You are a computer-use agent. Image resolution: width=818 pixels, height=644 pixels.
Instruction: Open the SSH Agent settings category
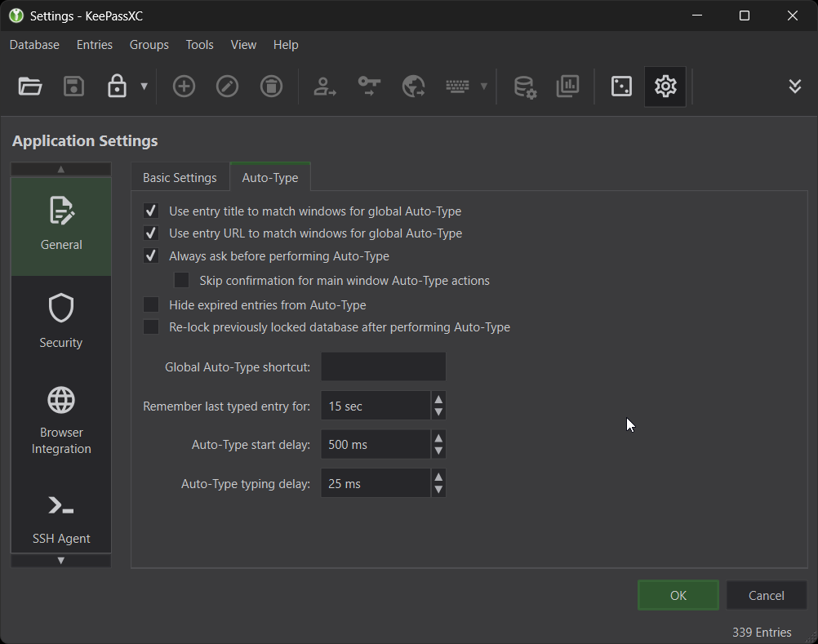click(x=61, y=519)
